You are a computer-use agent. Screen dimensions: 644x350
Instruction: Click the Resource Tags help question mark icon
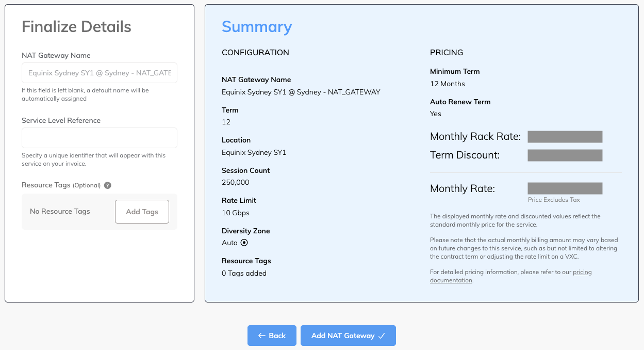108,185
